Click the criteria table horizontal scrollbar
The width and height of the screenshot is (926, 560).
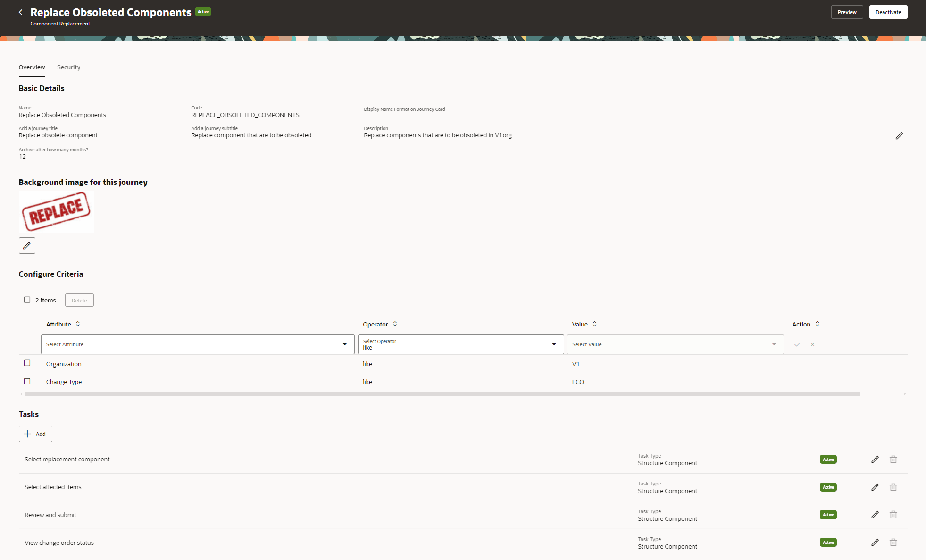click(442, 394)
